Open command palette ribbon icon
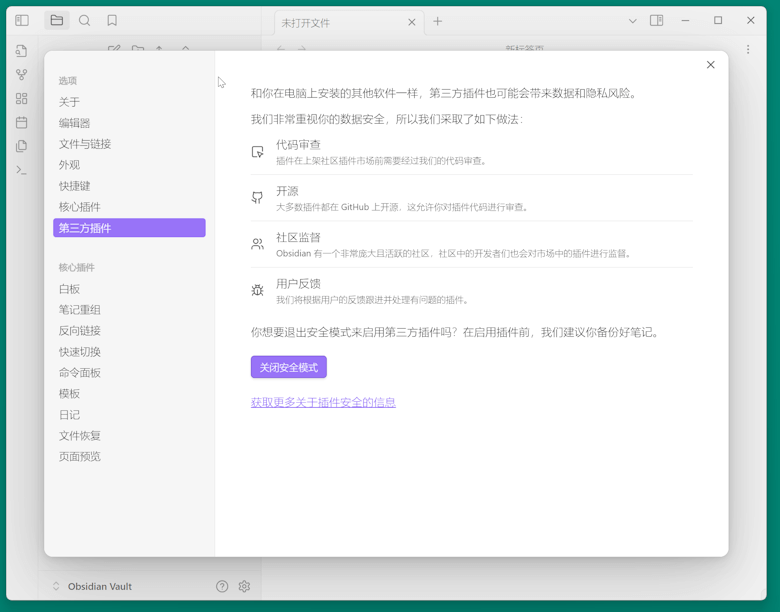The width and height of the screenshot is (780, 612). click(x=21, y=170)
